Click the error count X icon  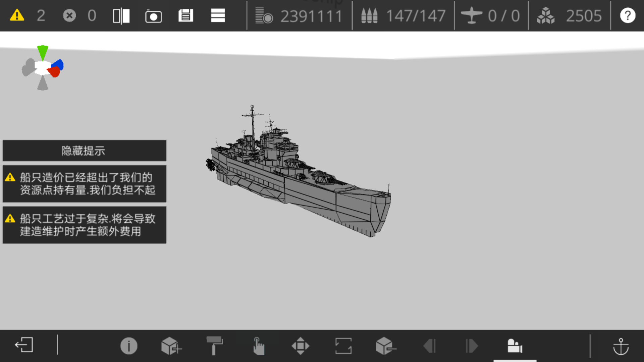[69, 15]
